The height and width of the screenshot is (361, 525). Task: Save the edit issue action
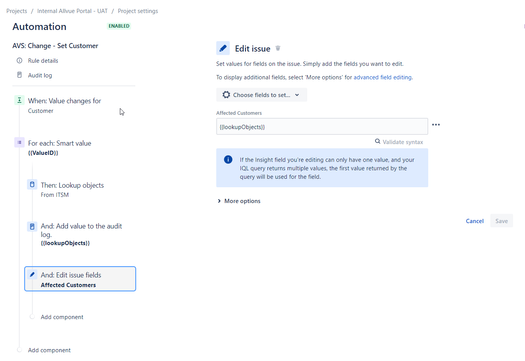502,221
